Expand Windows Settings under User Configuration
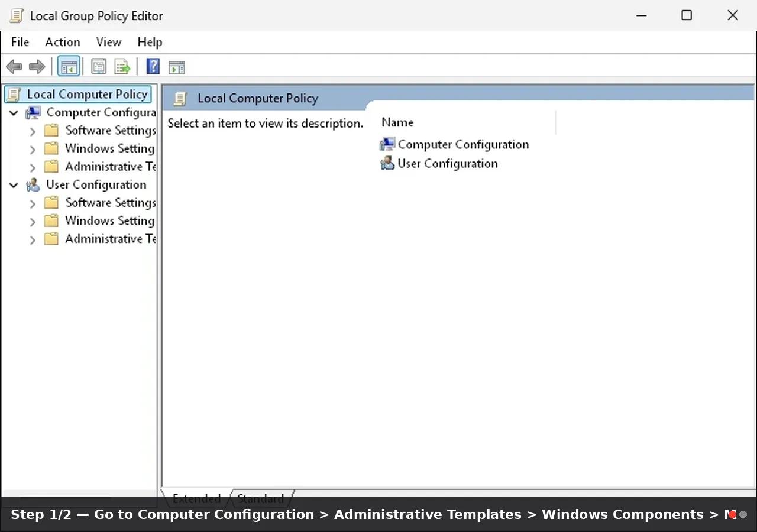Screen dimensions: 757x532 point(33,221)
